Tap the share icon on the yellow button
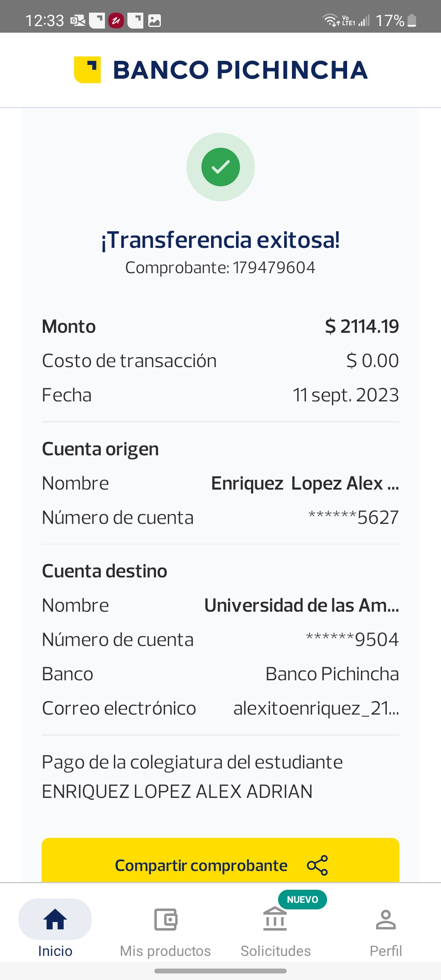The width and height of the screenshot is (441, 980). click(x=317, y=865)
